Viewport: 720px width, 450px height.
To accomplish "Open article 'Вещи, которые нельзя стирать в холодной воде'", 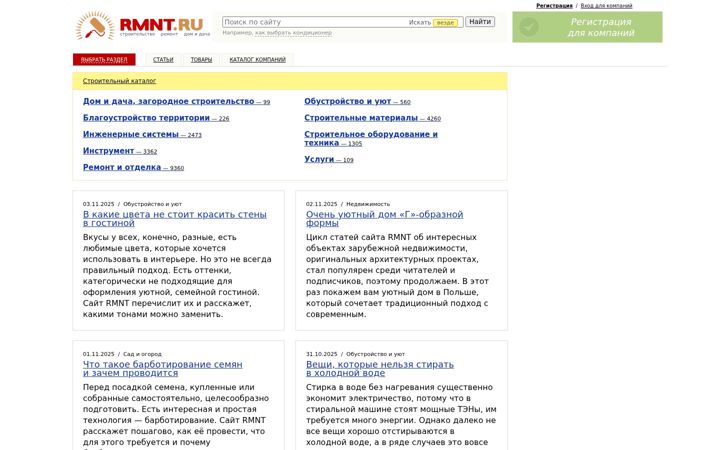I will pos(380,369).
